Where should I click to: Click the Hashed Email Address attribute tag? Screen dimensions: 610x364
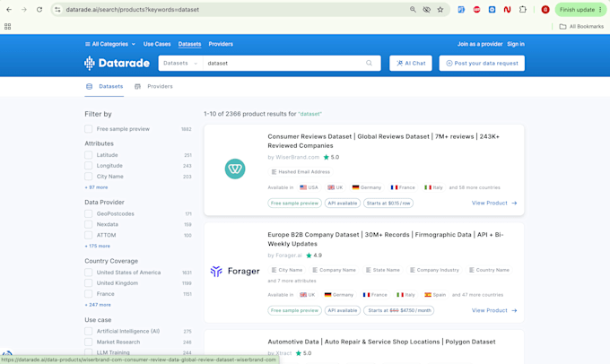[301, 172]
